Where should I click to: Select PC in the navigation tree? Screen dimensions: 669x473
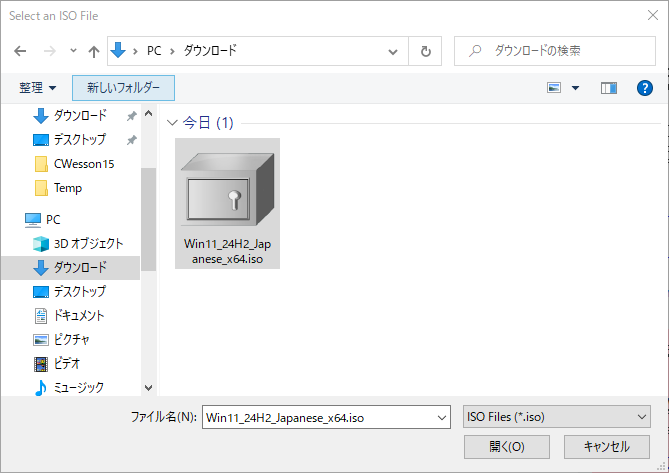click(53, 220)
